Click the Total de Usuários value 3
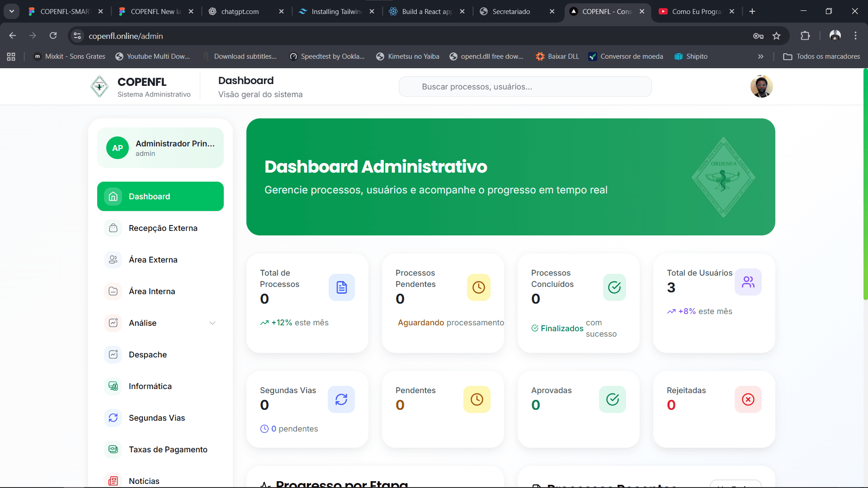868x488 pixels. pyautogui.click(x=671, y=288)
